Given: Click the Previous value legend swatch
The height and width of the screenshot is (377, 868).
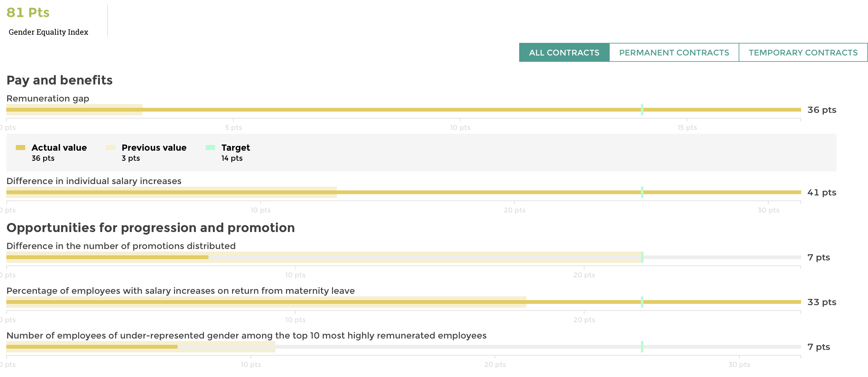Looking at the screenshot, I should [x=110, y=148].
